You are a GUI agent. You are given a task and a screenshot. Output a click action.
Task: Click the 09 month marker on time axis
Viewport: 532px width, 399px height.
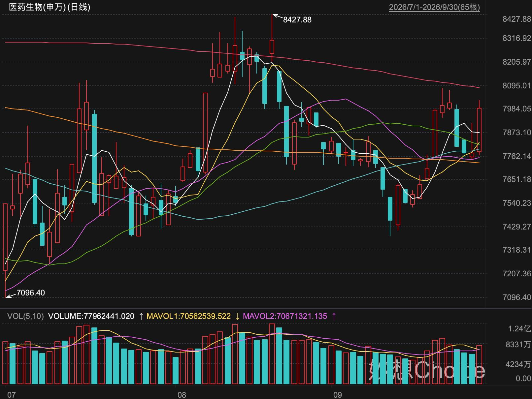pyautogui.click(x=337, y=395)
